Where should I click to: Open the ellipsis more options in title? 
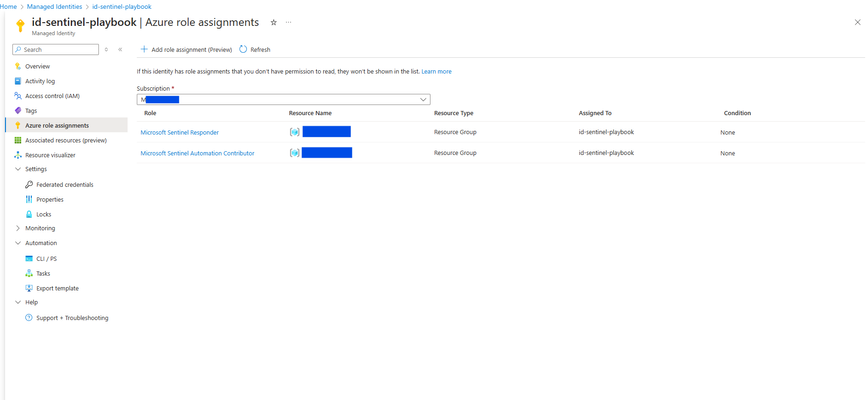288,22
